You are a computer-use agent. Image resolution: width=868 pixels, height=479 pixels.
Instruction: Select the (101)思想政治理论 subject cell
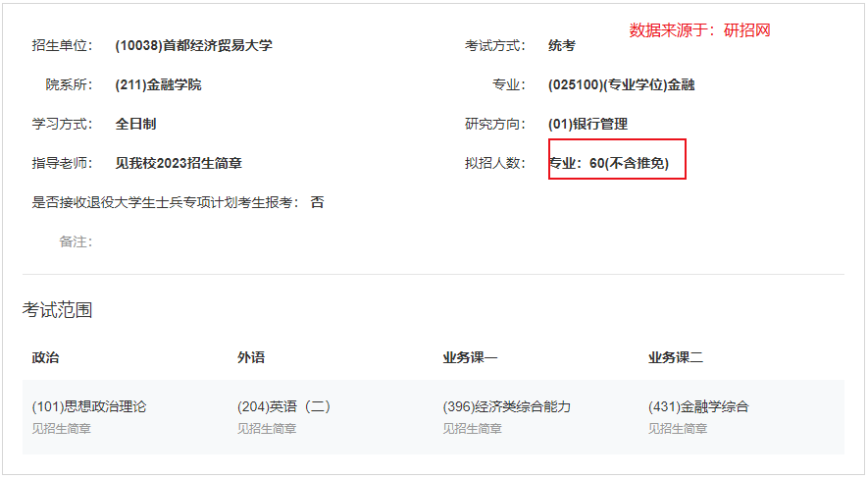[89, 407]
